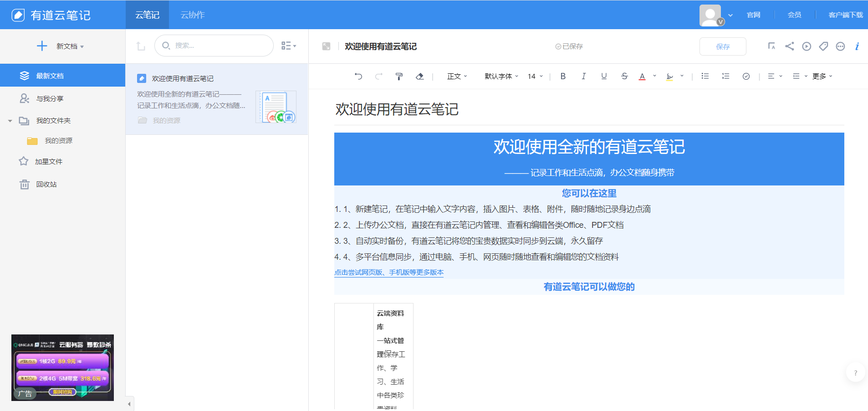This screenshot has width=868, height=411.
Task: Open the help question mark button
Action: tap(855, 373)
